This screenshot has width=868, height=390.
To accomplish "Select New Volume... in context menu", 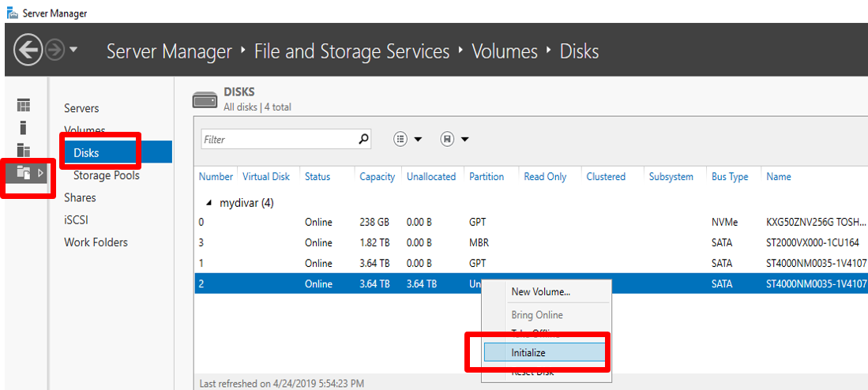I will tap(540, 291).
